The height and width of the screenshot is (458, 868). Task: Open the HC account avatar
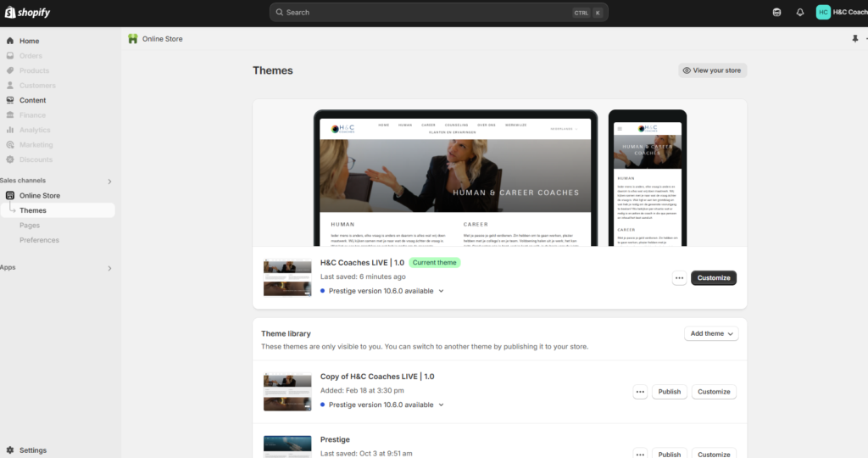tap(823, 12)
